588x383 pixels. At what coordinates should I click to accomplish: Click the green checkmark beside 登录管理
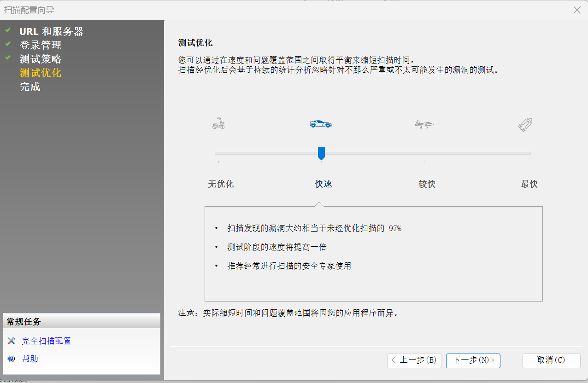click(8, 45)
